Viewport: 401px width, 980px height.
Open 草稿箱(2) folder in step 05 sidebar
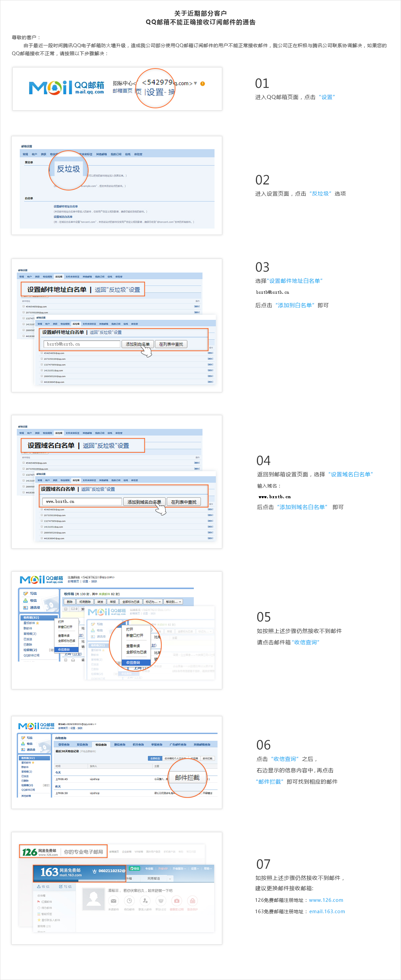coord(30,634)
